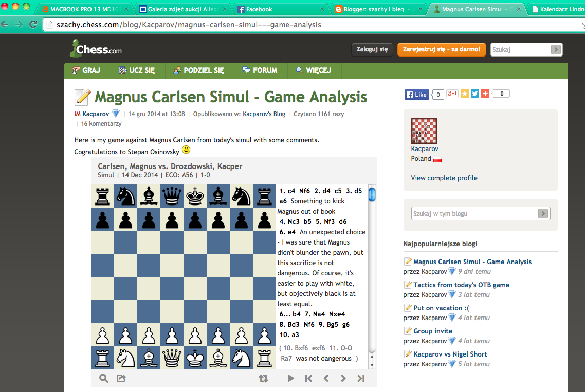Viewport: 585px width, 392px height.
Task: Open View complete profile link
Action: tap(444, 178)
